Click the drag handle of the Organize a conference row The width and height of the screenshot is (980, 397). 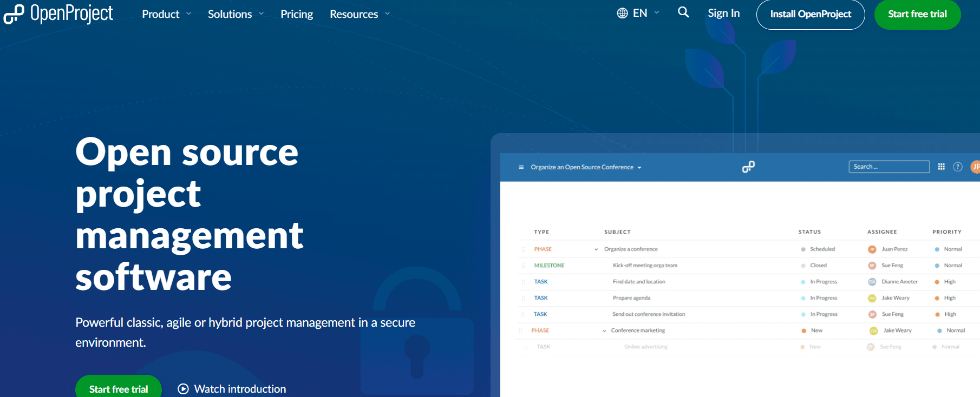coord(524,249)
